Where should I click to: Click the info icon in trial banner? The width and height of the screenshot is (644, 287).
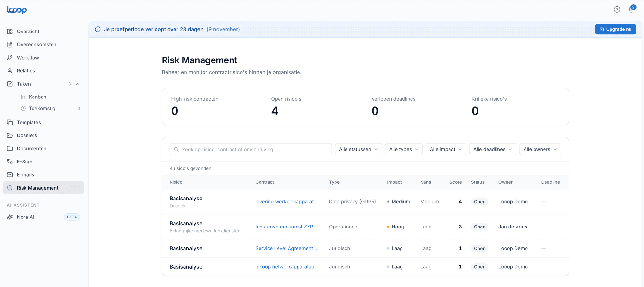click(x=98, y=29)
